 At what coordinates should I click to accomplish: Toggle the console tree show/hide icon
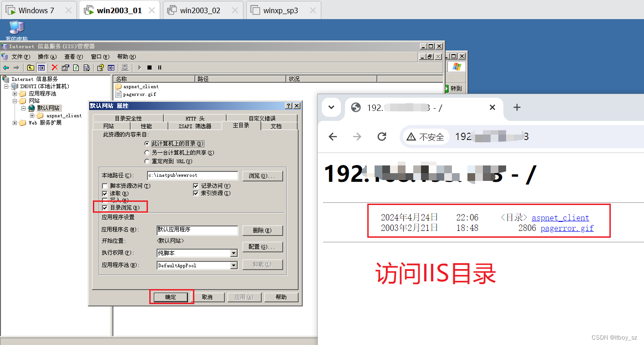click(x=41, y=68)
